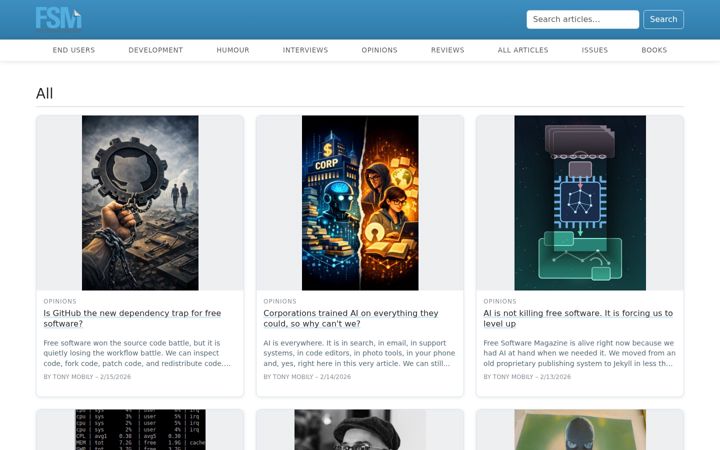Open the black-and-white portrait with cap thumbnail
The image size is (720, 450).
360,430
